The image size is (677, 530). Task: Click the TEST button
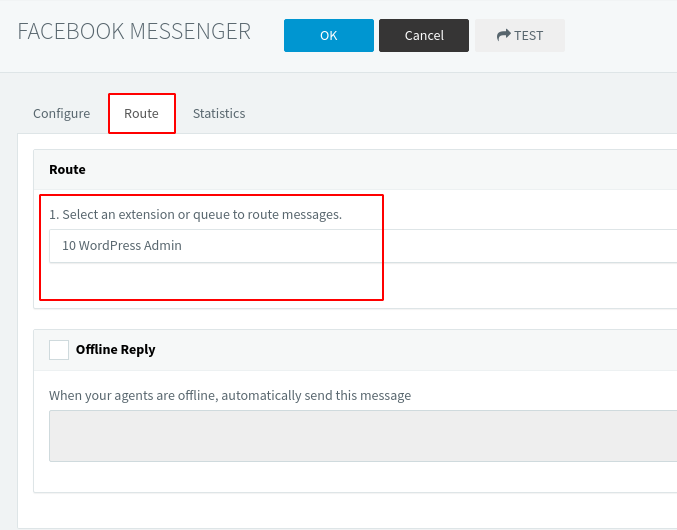coord(520,35)
